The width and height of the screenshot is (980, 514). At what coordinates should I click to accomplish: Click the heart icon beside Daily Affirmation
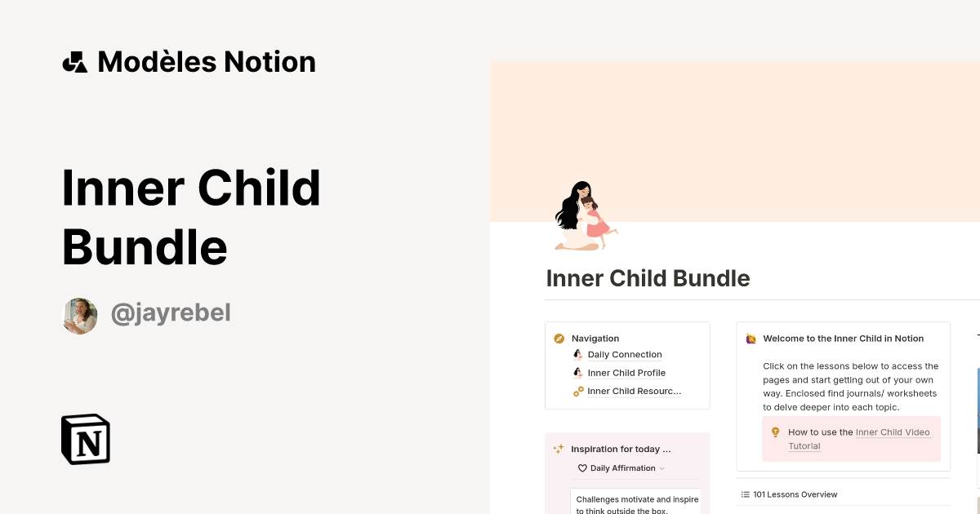point(582,467)
